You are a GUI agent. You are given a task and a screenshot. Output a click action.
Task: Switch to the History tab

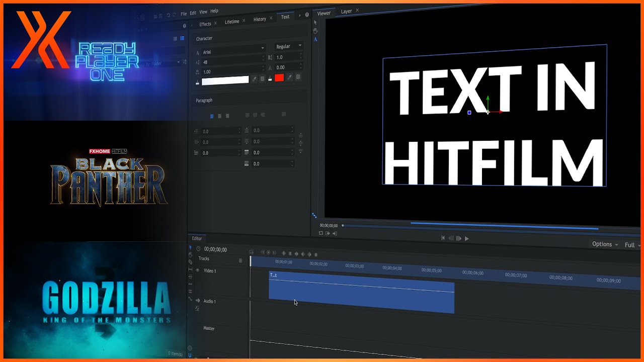260,19
